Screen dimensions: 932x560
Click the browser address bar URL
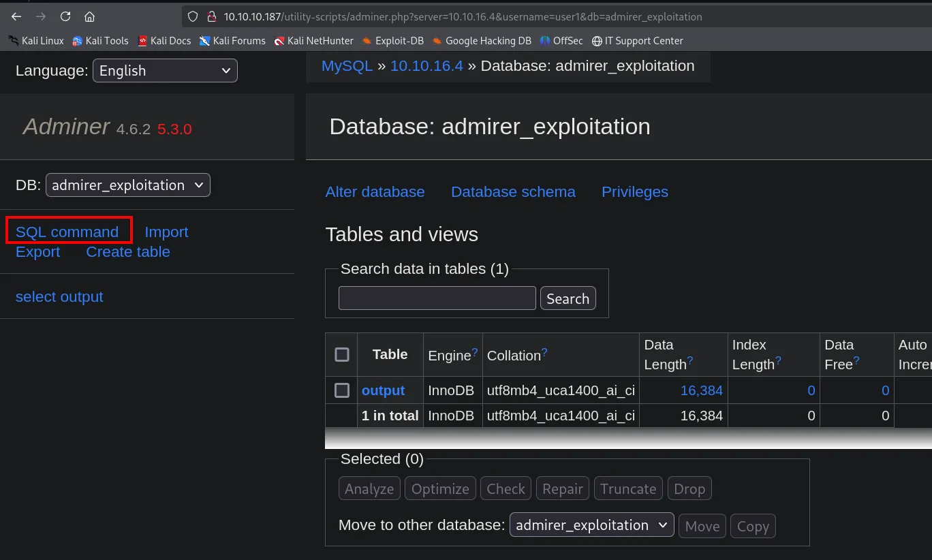tap(463, 16)
